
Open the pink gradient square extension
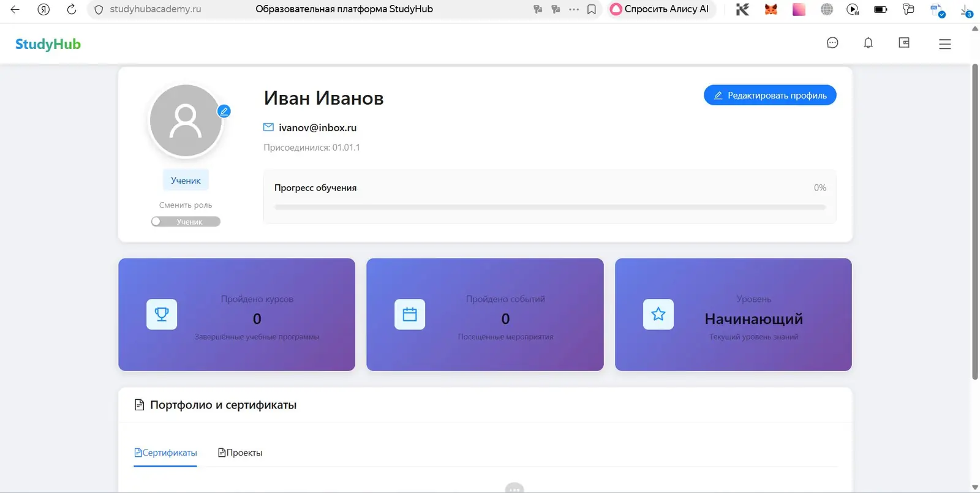point(799,9)
